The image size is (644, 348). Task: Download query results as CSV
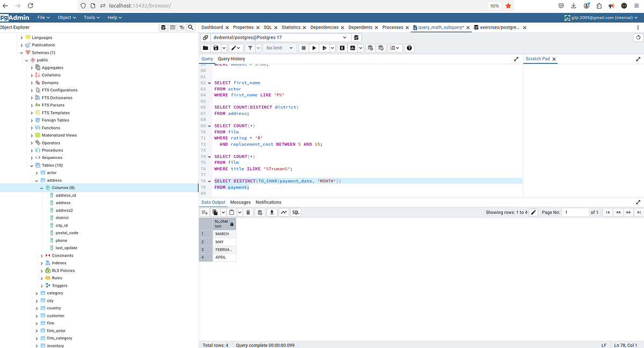tap(273, 212)
